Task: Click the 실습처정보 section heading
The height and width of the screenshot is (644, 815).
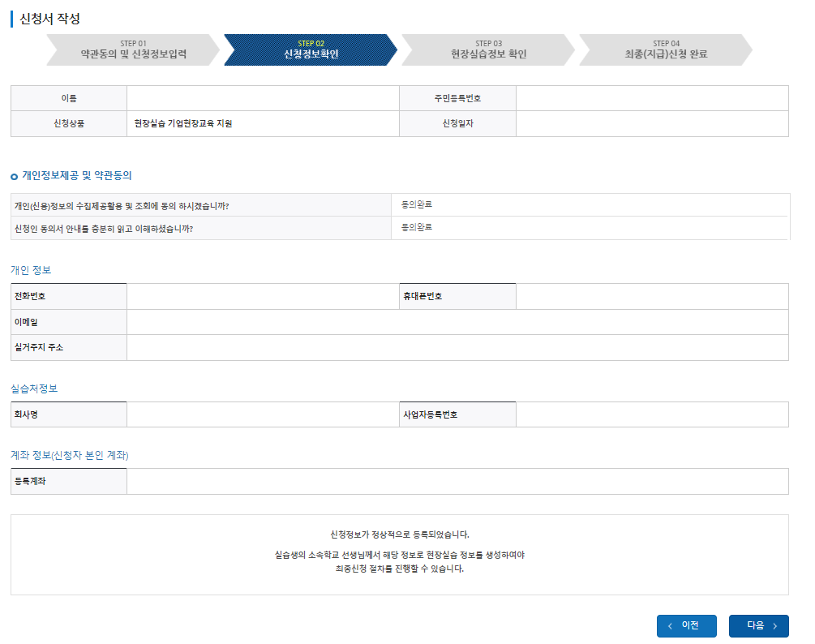Action: pos(34,389)
